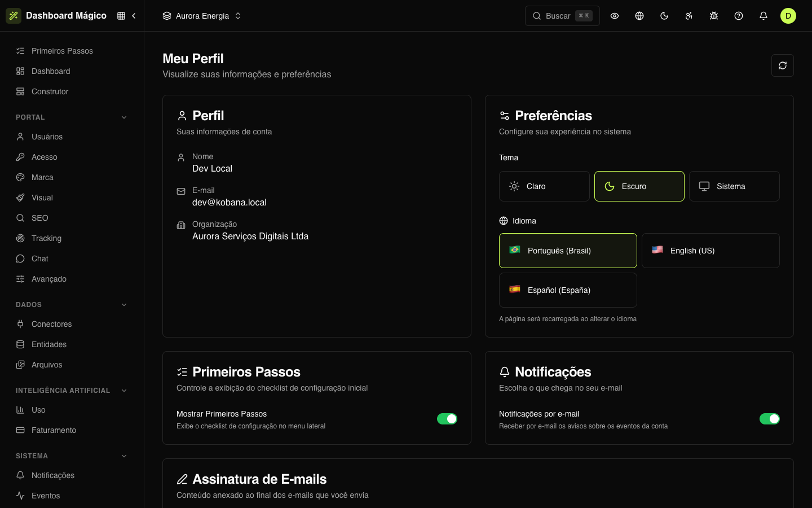Click the Tracking target icon in sidebar

(x=20, y=238)
